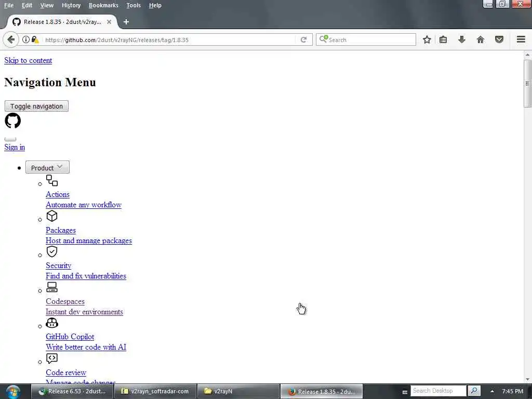
Task: Click the 7:45 PM taskbar clock
Action: (513, 391)
